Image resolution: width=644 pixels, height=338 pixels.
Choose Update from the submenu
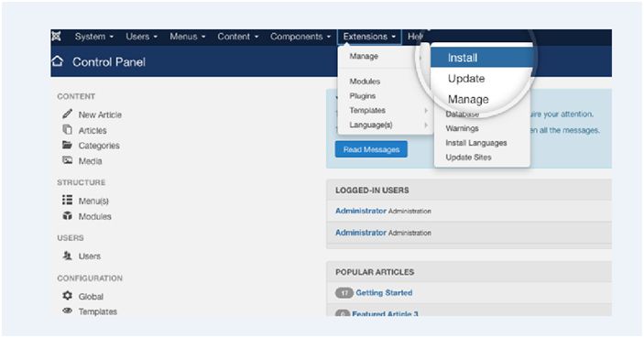tap(466, 79)
